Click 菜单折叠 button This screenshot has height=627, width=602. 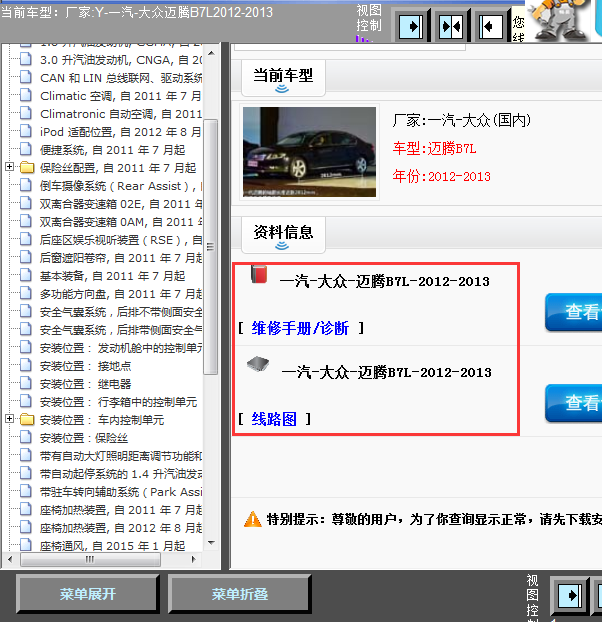pyautogui.click(x=240, y=594)
